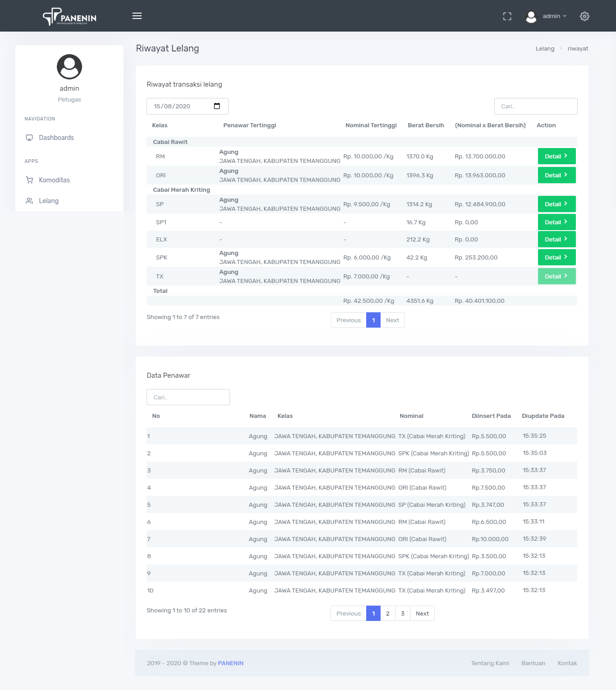Click the PANENIN link in the footer
Viewport: 616px width, 690px height.
click(230, 663)
